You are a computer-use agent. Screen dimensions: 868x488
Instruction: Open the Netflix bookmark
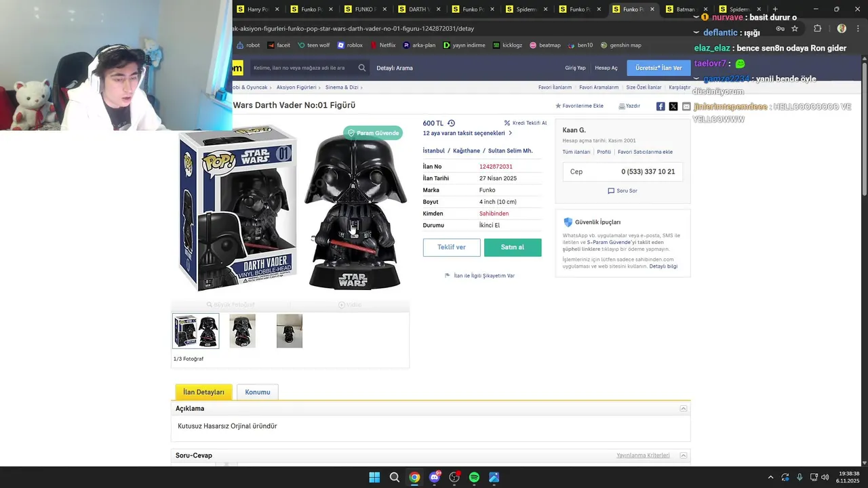[382, 45]
